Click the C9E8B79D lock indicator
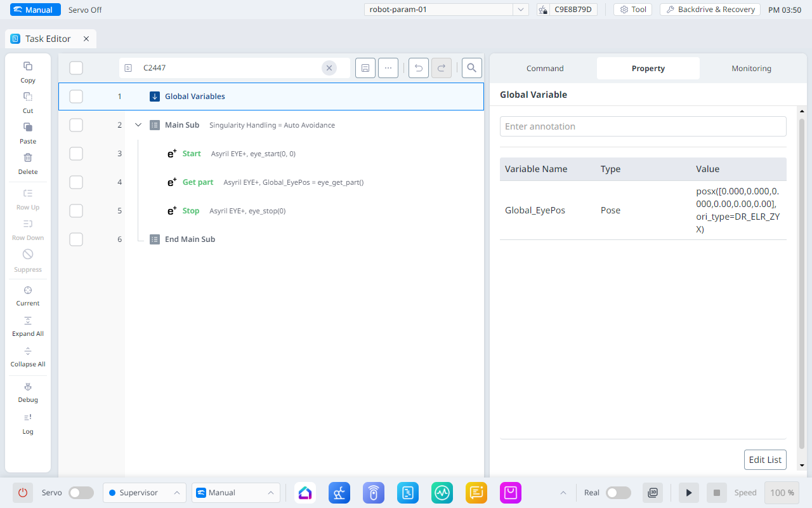 click(x=567, y=10)
